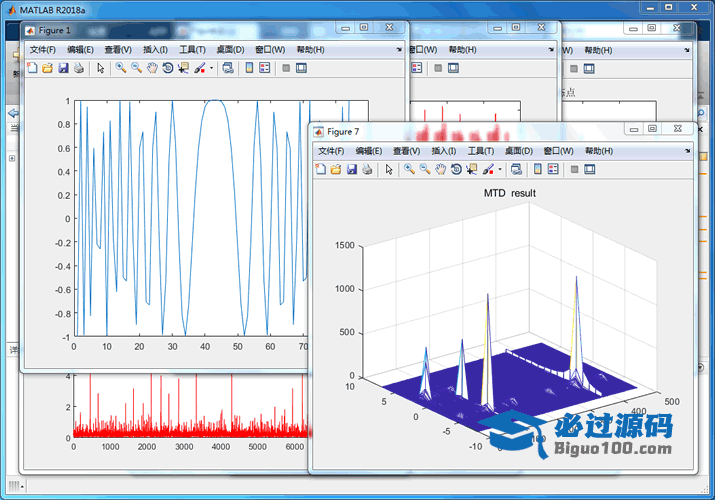715x500 pixels.
Task: Open 帮助(H) menu in Figure 1
Action: click(311, 50)
